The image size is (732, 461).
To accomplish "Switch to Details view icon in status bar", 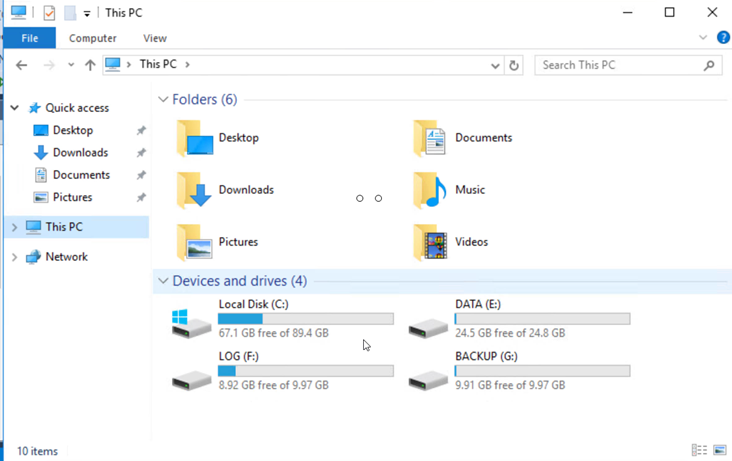I will pos(699,450).
